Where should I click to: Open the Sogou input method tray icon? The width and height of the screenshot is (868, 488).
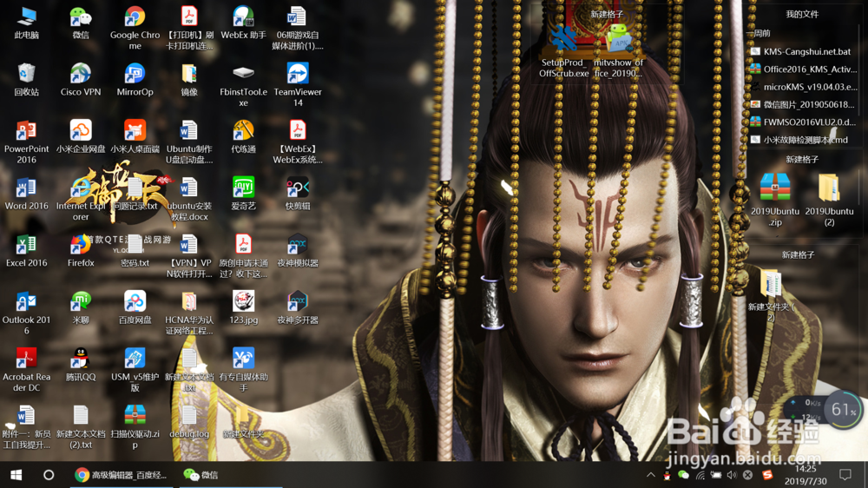tap(767, 475)
